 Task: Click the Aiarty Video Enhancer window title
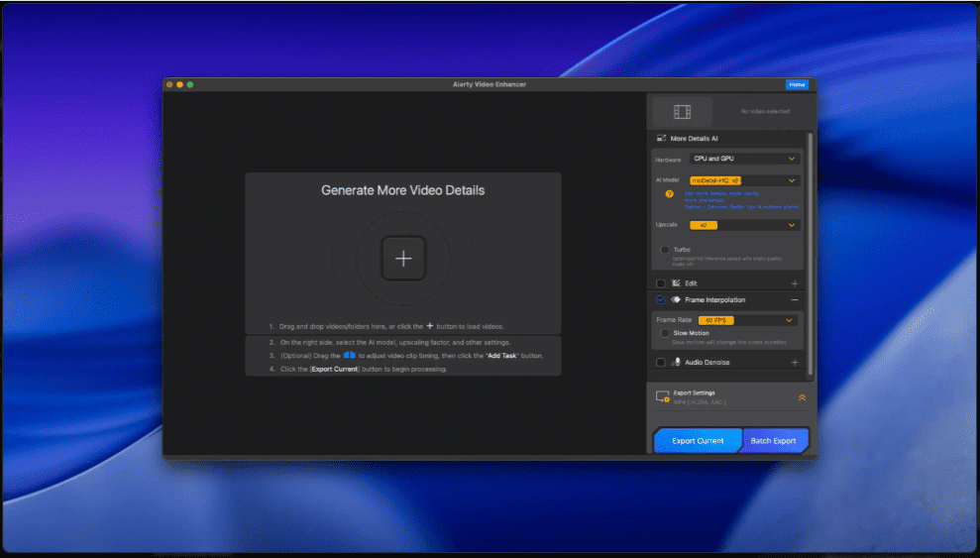point(490,84)
